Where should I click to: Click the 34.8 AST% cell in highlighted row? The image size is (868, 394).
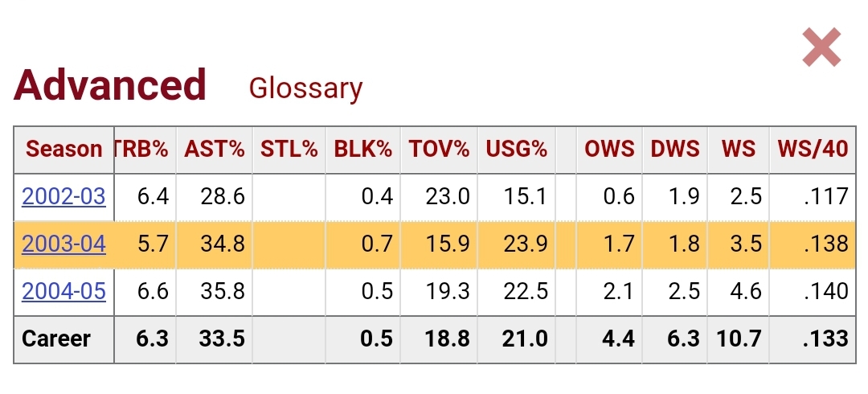point(224,244)
